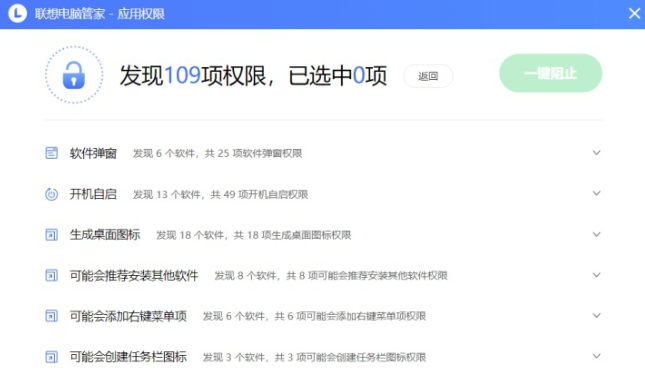This screenshot has height=390, width=645.
Task: Click the green 一键阻止 button
Action: 550,73
